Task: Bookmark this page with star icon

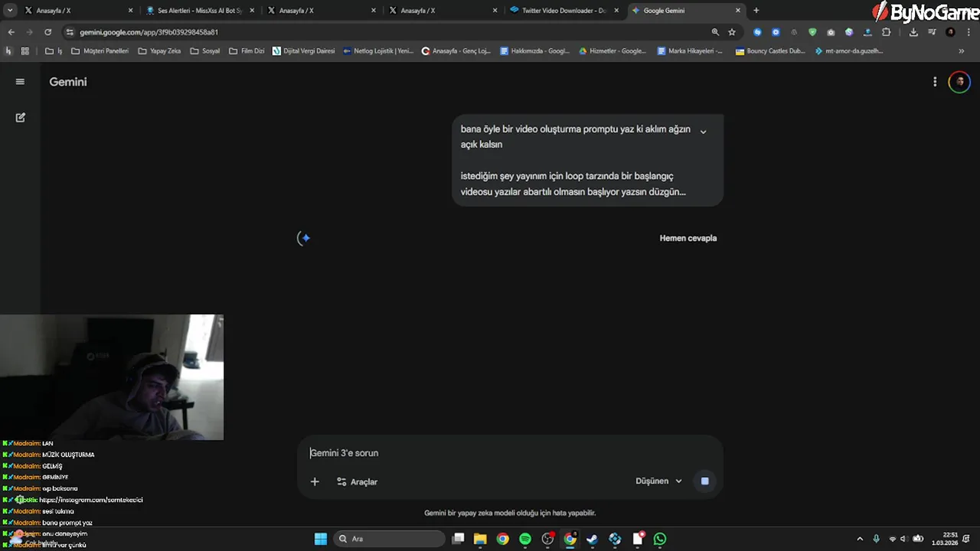Action: pos(732,32)
